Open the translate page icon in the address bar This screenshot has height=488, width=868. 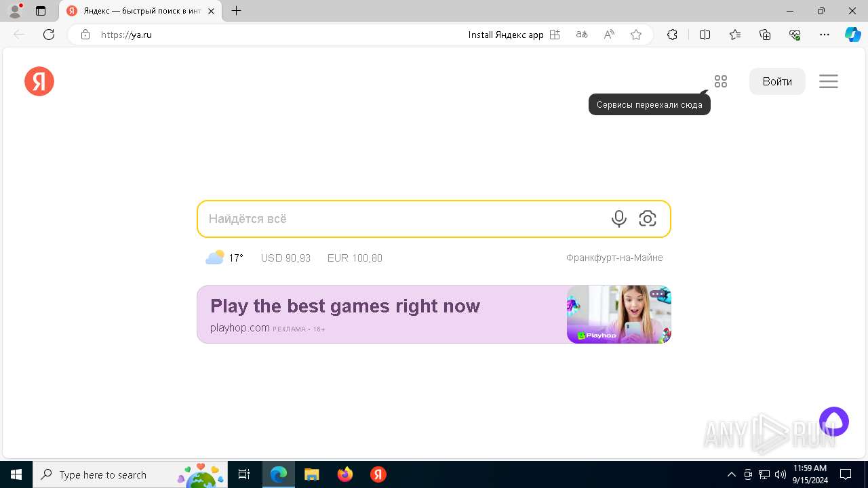[x=582, y=35]
